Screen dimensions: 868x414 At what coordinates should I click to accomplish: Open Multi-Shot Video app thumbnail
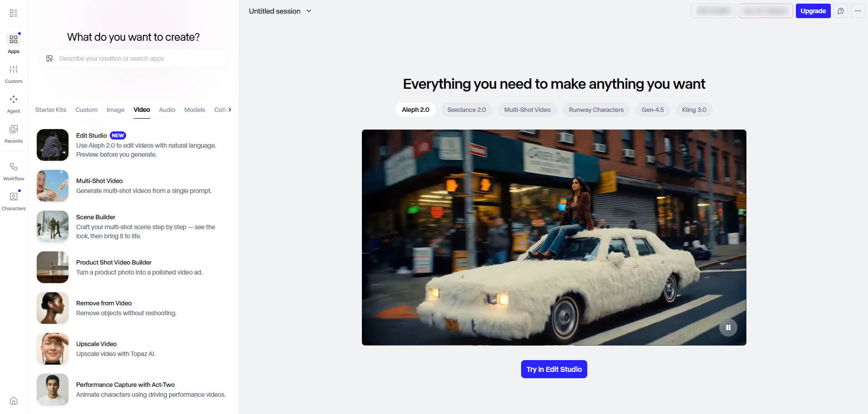[x=53, y=186]
